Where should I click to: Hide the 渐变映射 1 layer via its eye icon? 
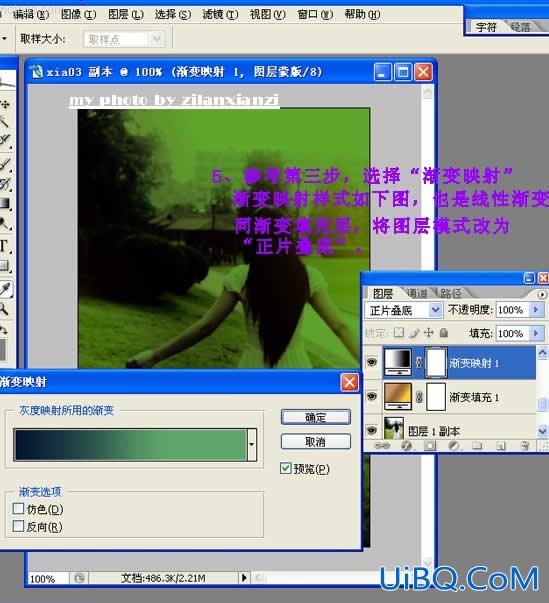pyautogui.click(x=371, y=362)
